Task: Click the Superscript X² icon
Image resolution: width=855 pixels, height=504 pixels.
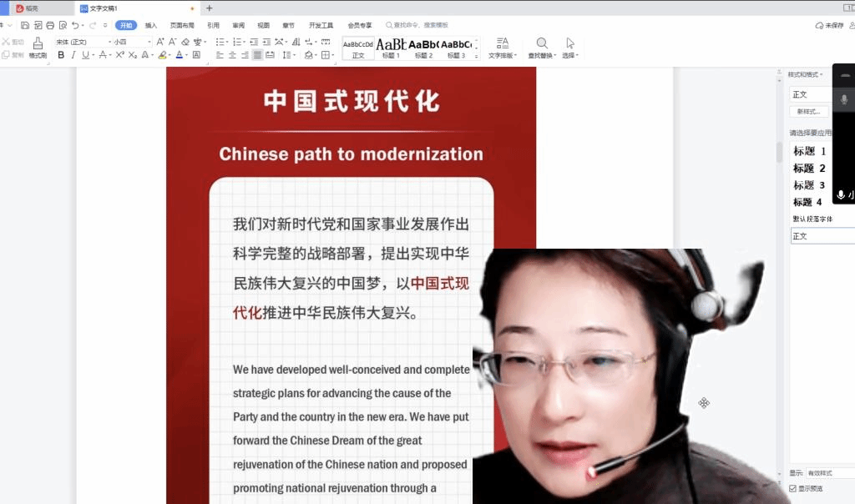Action: [x=120, y=55]
